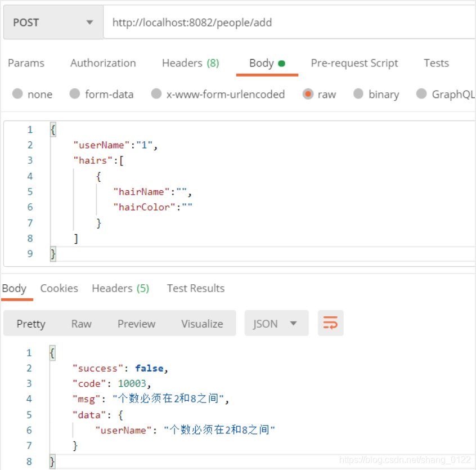Screen dimensions: 476x470
Task: Switch to the Authorization tab
Action: coord(103,63)
